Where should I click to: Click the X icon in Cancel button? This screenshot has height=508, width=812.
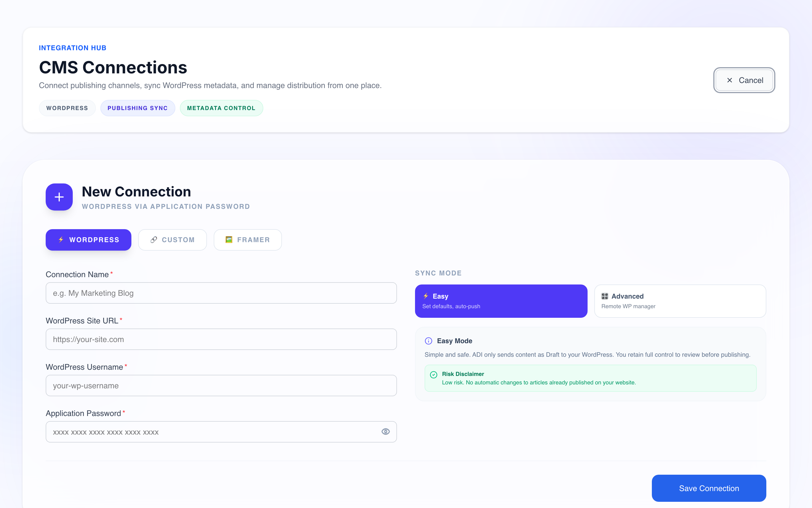(x=729, y=80)
